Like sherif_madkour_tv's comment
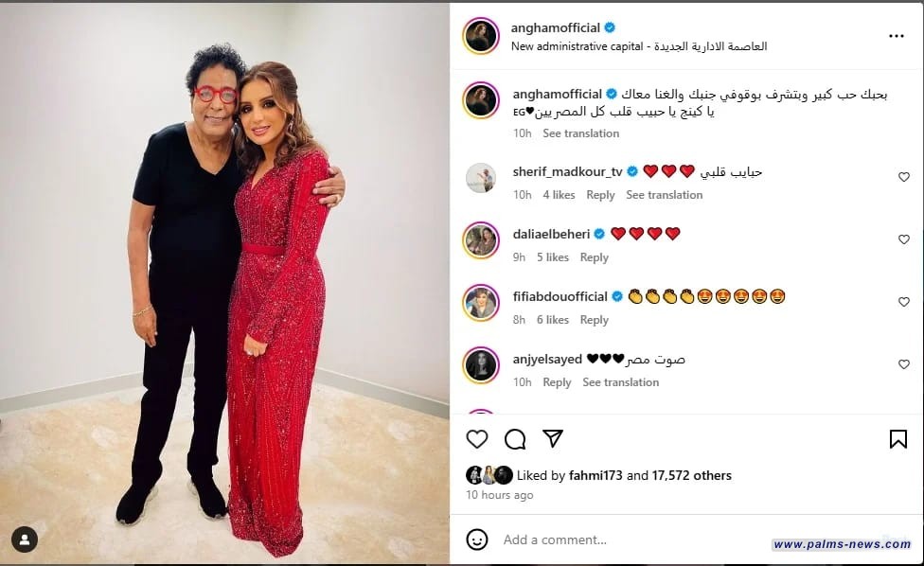Image resolution: width=924 pixels, height=566 pixels. [903, 177]
